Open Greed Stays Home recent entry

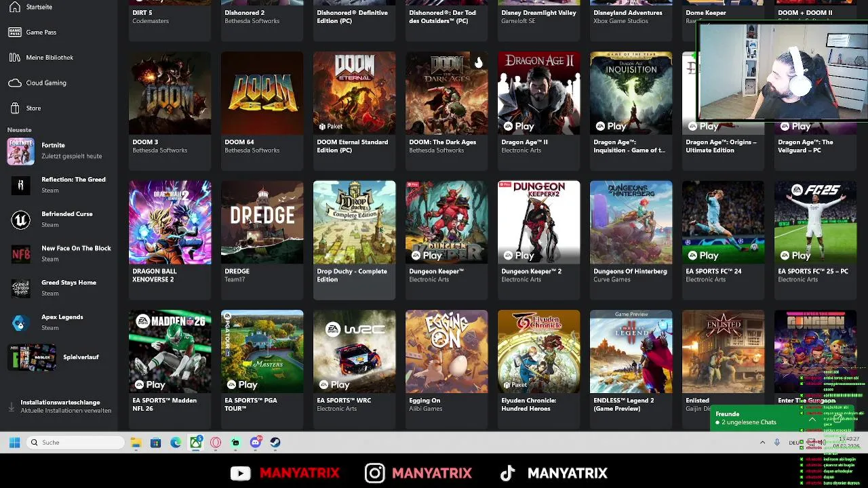tap(59, 288)
